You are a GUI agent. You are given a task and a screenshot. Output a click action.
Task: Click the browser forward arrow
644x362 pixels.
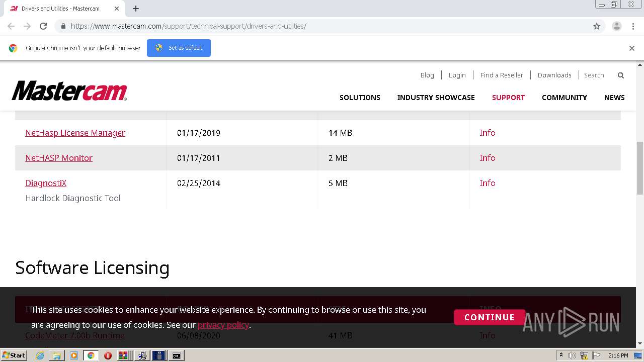coord(27,26)
